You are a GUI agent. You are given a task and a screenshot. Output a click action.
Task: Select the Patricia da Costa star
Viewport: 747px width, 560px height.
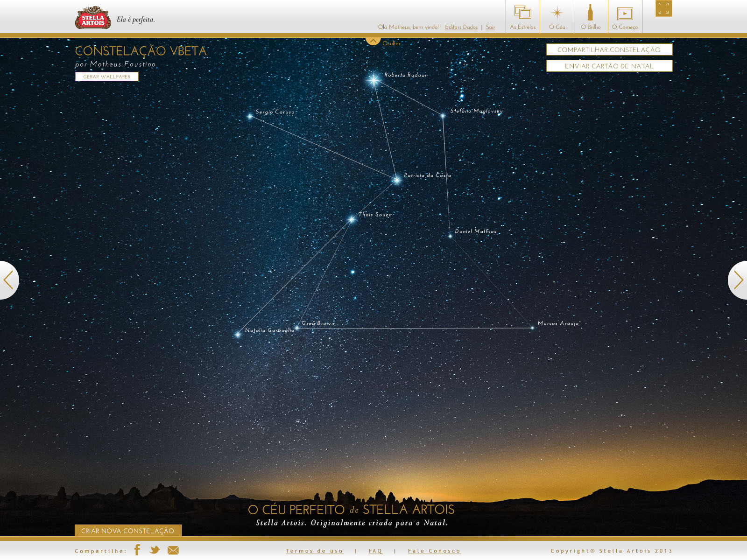point(396,180)
